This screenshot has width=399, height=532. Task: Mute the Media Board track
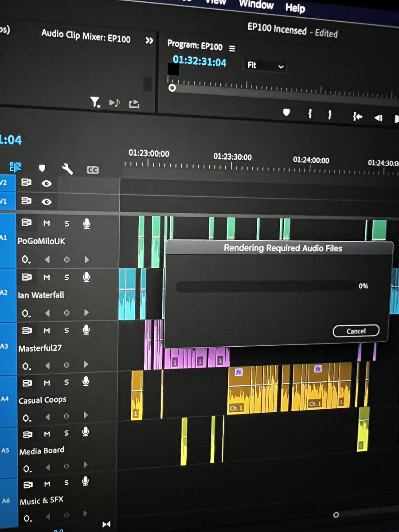(47, 434)
